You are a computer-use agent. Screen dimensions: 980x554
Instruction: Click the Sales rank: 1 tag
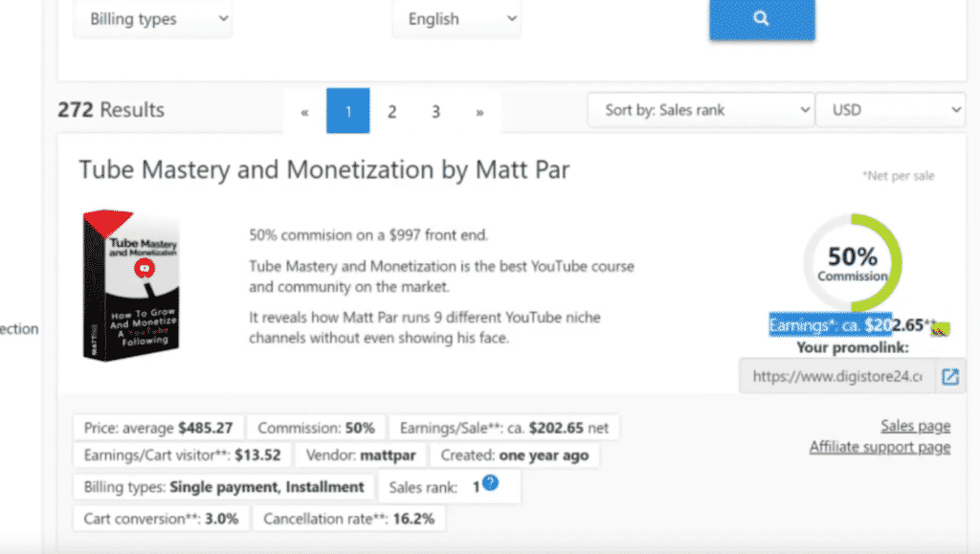click(x=450, y=487)
